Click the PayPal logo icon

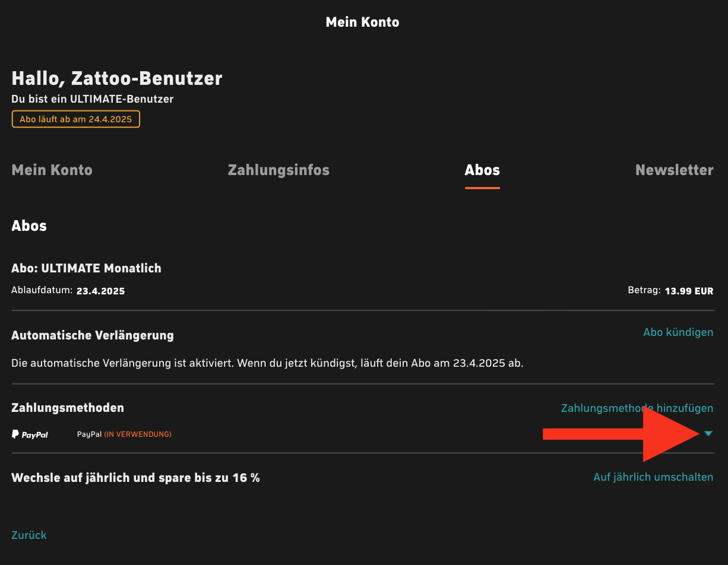click(x=30, y=434)
